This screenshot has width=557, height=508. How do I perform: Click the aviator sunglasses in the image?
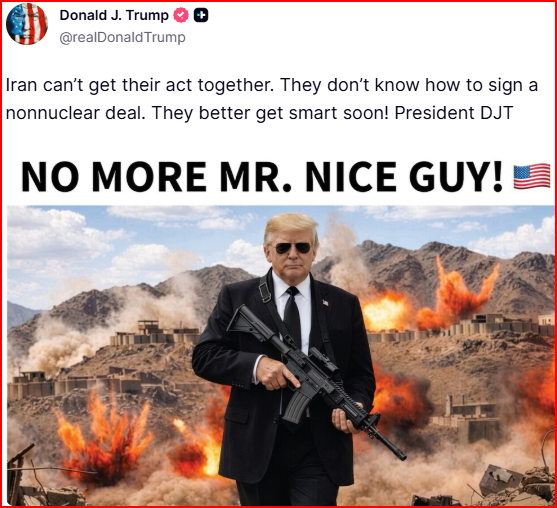(293, 248)
